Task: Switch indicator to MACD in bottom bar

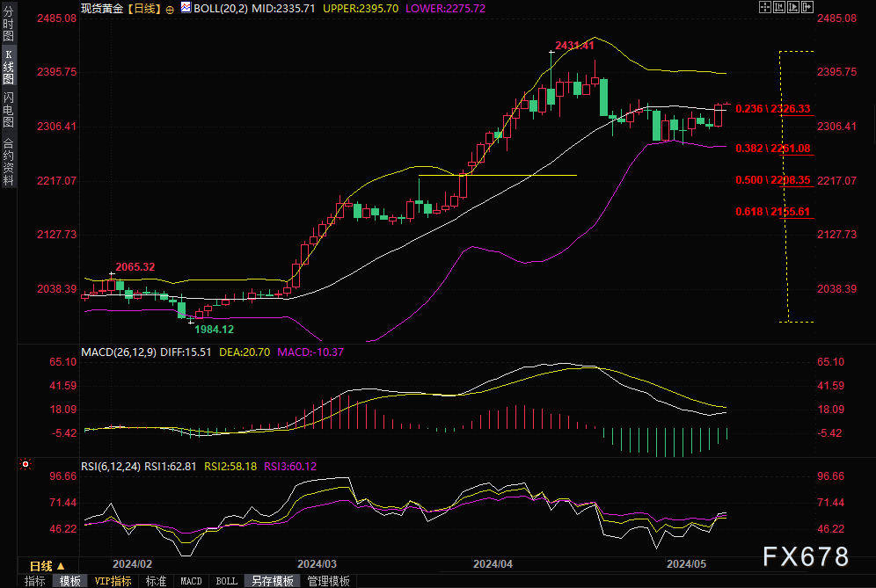Action: tap(191, 581)
